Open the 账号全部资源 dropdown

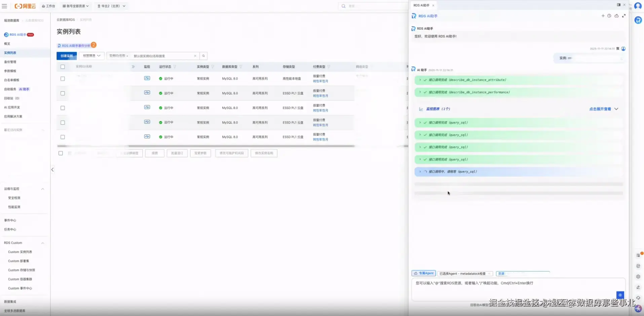coord(76,6)
